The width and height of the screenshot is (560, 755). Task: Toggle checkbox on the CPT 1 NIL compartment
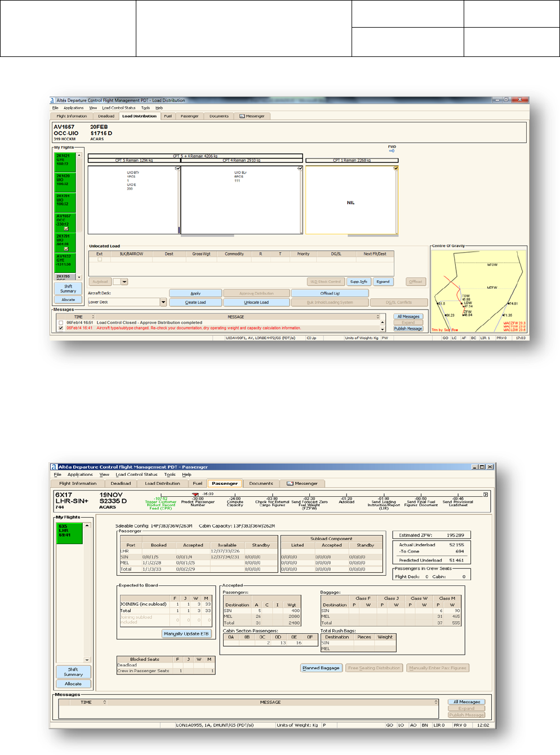point(395,168)
